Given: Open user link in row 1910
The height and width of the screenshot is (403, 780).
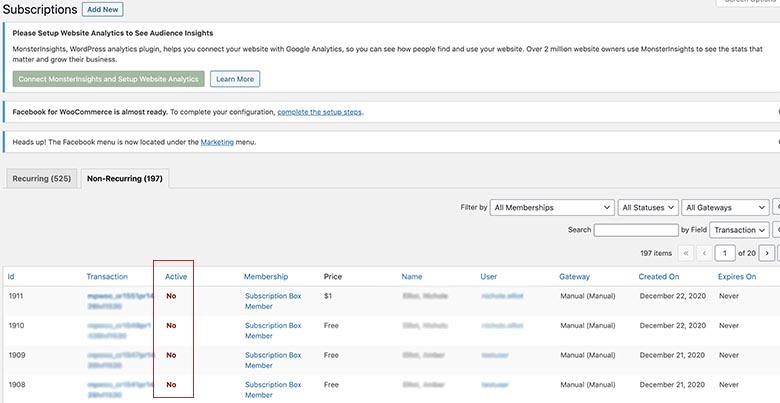Looking at the screenshot, I should click(502, 325).
